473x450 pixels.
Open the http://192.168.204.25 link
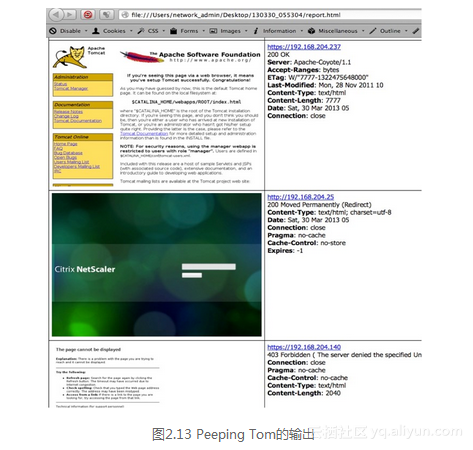301,197
